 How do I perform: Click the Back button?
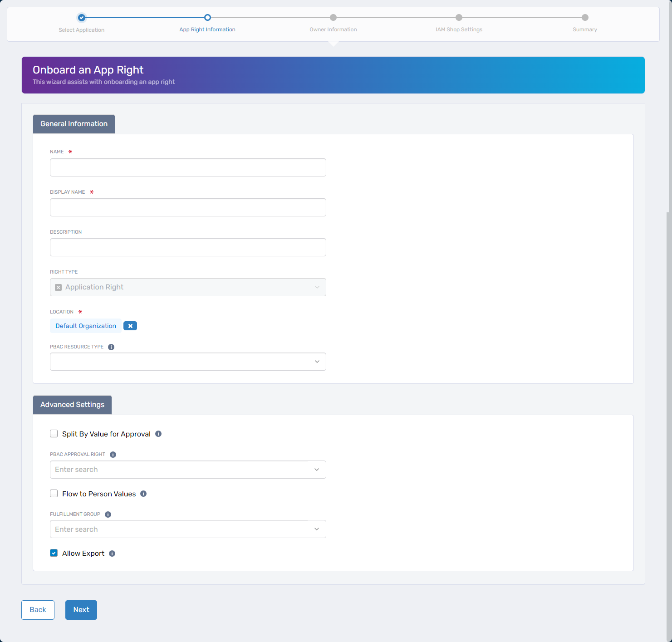(x=38, y=610)
